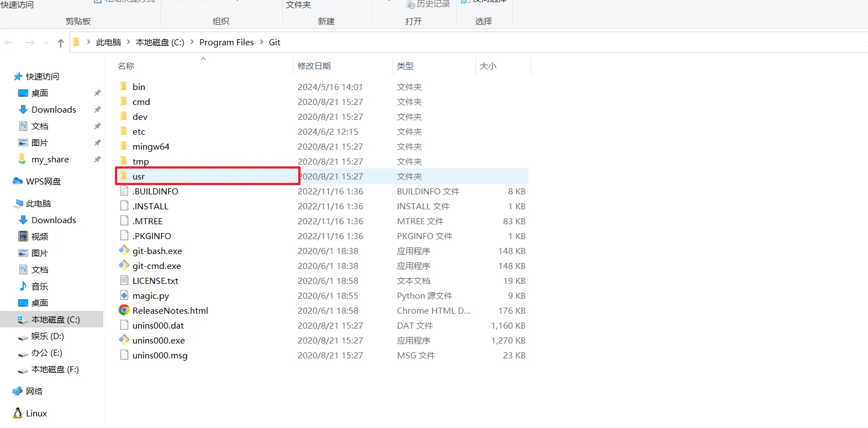Click the Up one level arrow button
868x428 pixels.
point(61,43)
